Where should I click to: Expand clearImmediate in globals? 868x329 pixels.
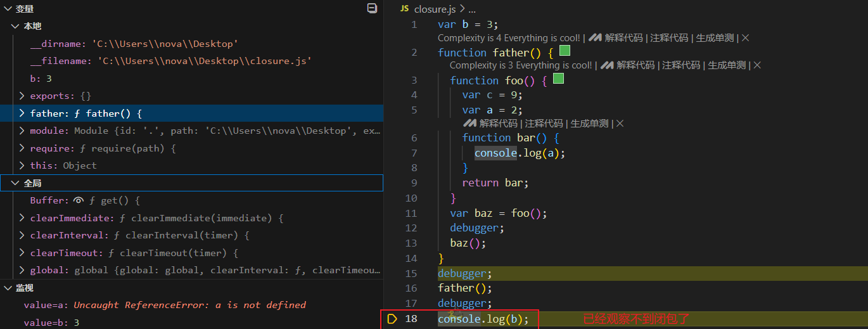[22, 218]
